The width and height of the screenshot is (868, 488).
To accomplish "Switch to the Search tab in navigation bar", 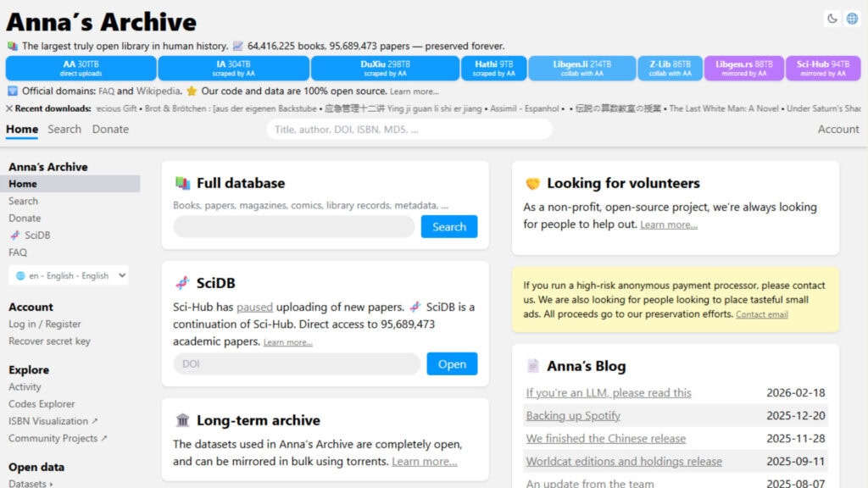I will click(64, 129).
